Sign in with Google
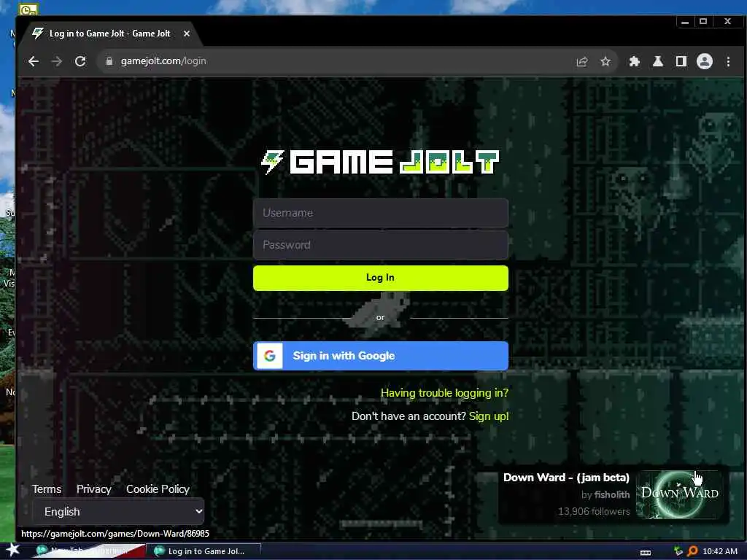747x560 pixels. 381,356
